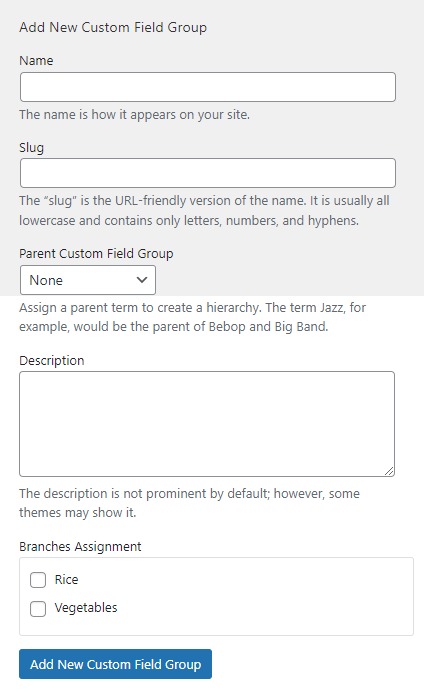Click the parent term hierarchy help text
Screen dimensions: 424x694
(193, 317)
